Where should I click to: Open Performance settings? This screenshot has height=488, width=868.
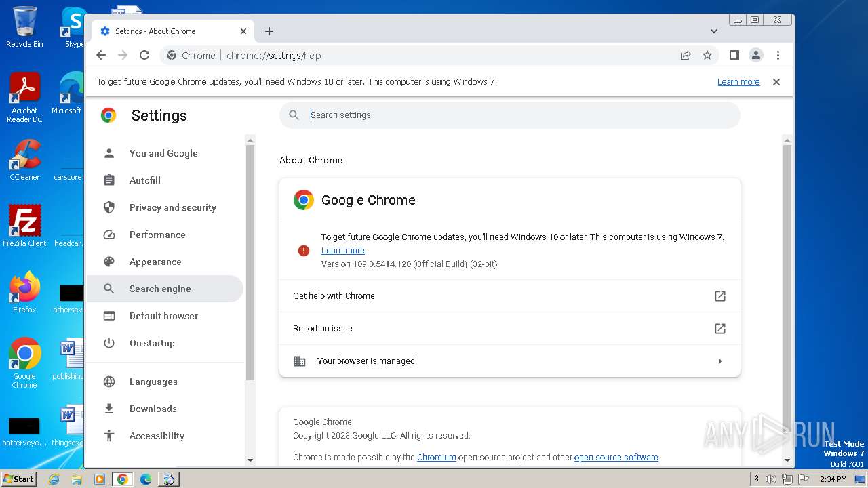(x=165, y=235)
